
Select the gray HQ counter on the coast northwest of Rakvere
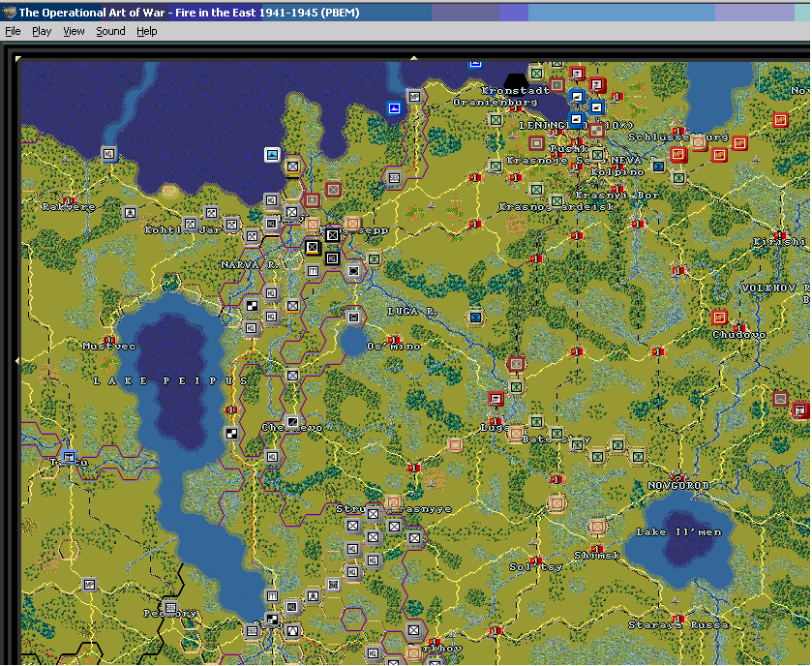(x=108, y=154)
